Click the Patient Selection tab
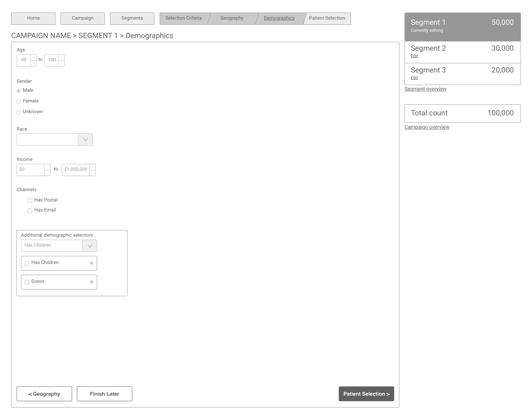Screen dimensions: 532x416 point(327,18)
